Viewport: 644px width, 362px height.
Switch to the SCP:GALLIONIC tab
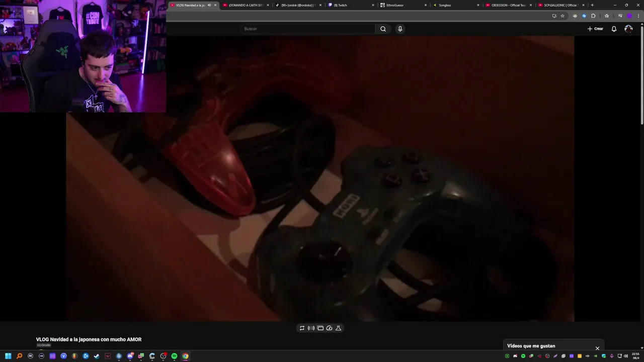[560, 5]
